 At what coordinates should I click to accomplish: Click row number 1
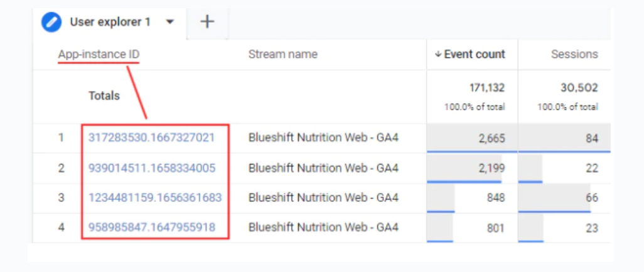click(61, 138)
